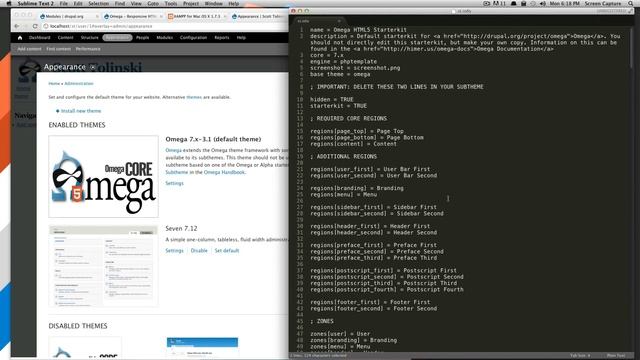Click the Add content shortcut
Screen dimensions: 640x360
point(29,49)
